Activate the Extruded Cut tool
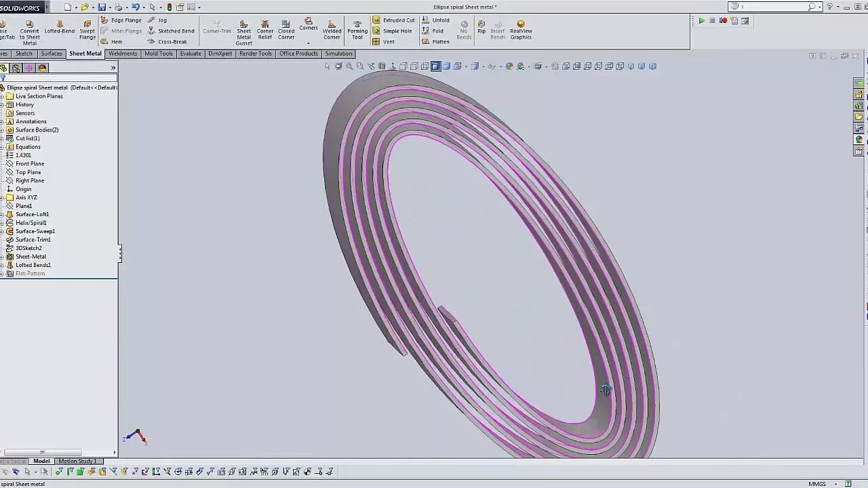Viewport: 868px width, 488px height. [398, 20]
